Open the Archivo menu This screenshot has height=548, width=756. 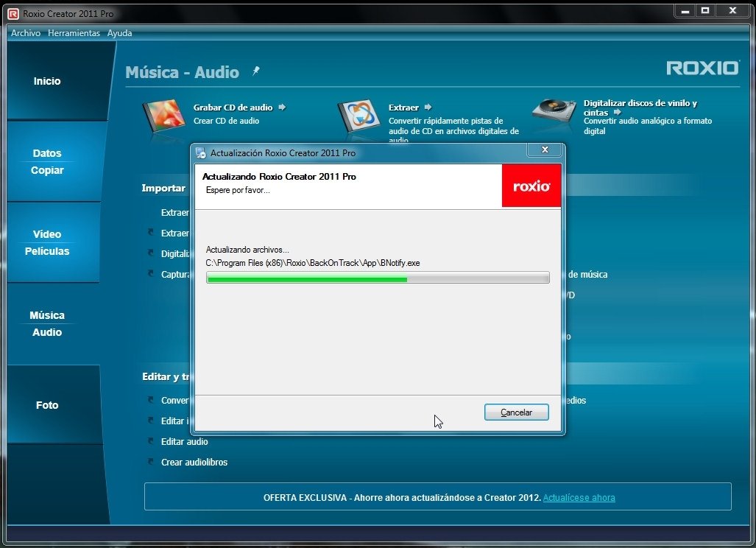click(x=26, y=33)
